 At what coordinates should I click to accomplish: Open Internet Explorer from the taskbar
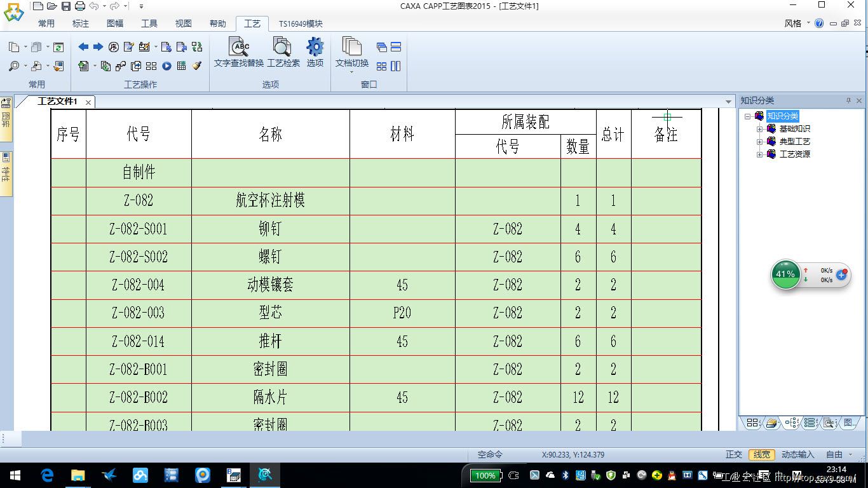pos(46,475)
